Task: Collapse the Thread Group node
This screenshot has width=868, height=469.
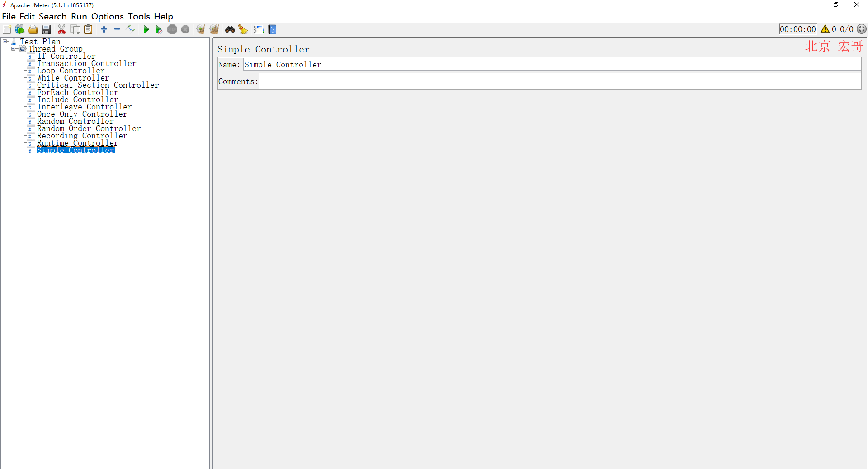Action: [x=14, y=49]
